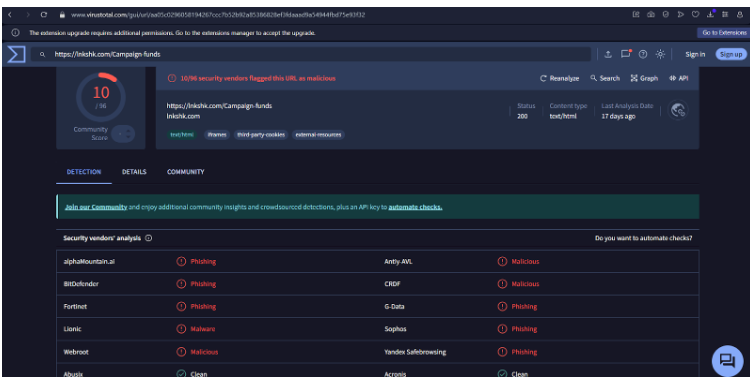
Task: Click the Sign in link
Action: pos(695,55)
